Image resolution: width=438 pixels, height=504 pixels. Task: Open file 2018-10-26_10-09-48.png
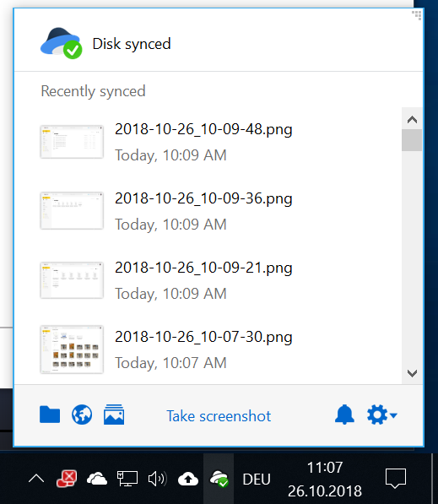click(x=203, y=129)
